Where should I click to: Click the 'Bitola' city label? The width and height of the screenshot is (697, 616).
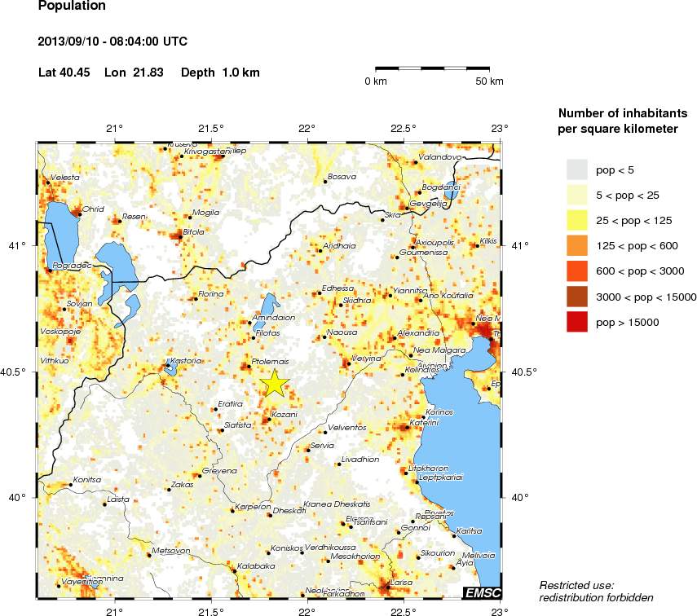pos(194,231)
